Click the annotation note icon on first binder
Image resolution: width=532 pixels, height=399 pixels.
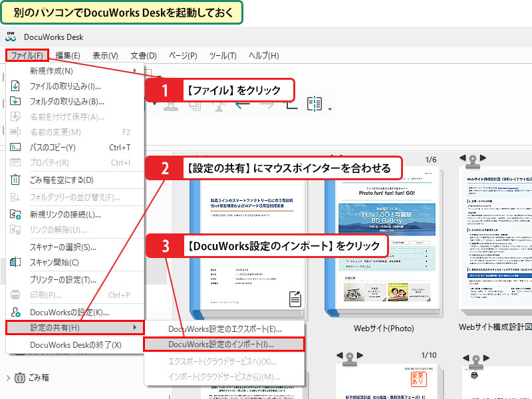295,299
